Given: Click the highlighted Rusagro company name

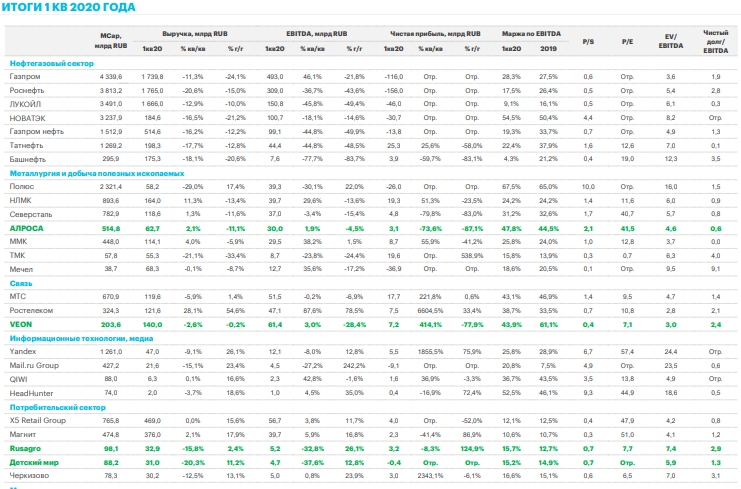Looking at the screenshot, I should point(25,450).
